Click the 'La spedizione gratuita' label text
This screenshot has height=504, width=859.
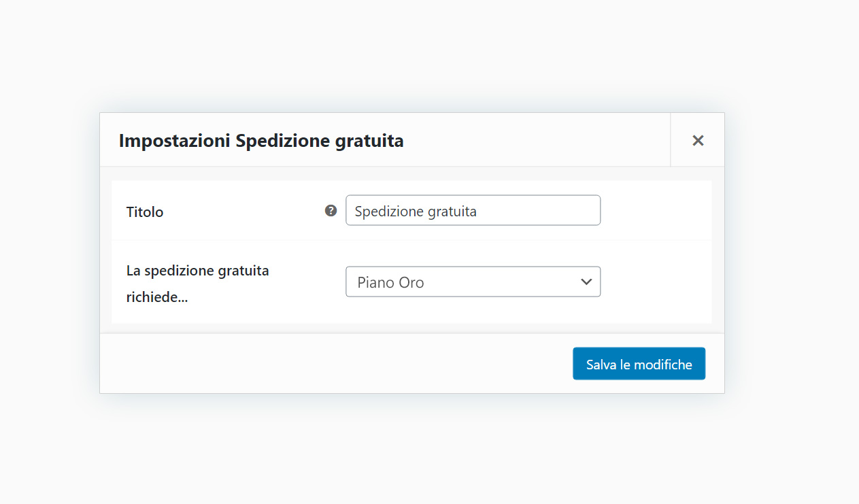click(x=197, y=271)
